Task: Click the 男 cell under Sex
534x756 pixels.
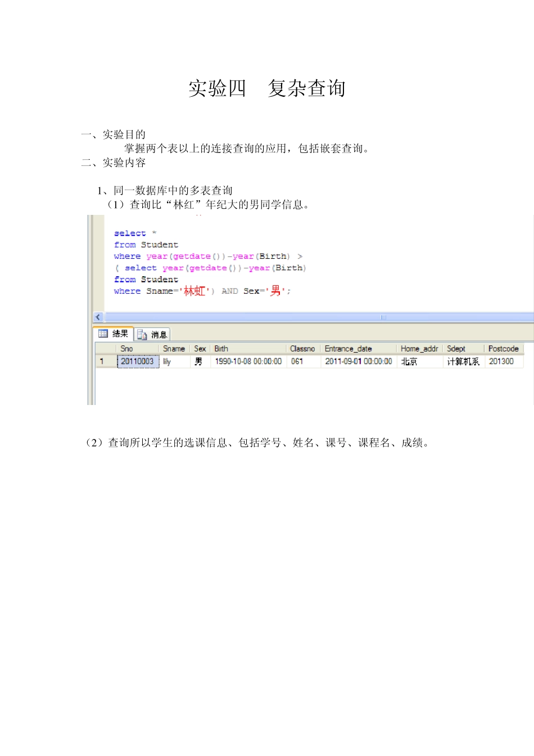Action: [x=200, y=362]
